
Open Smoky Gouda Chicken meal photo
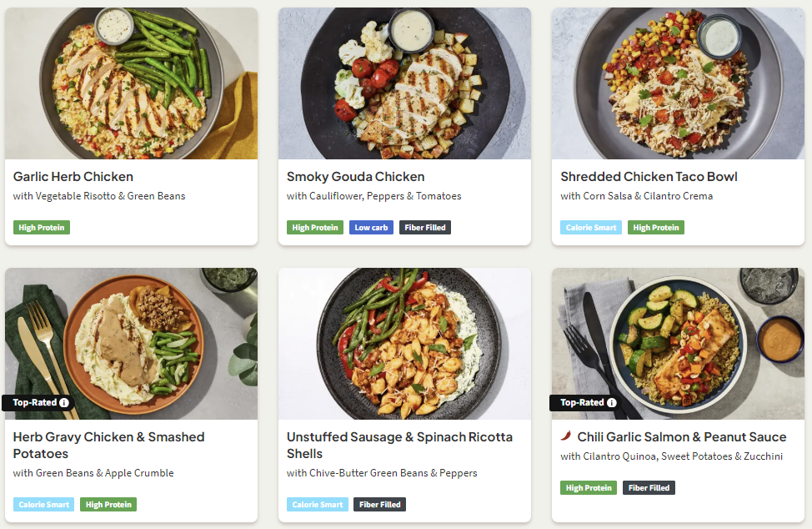click(x=404, y=83)
